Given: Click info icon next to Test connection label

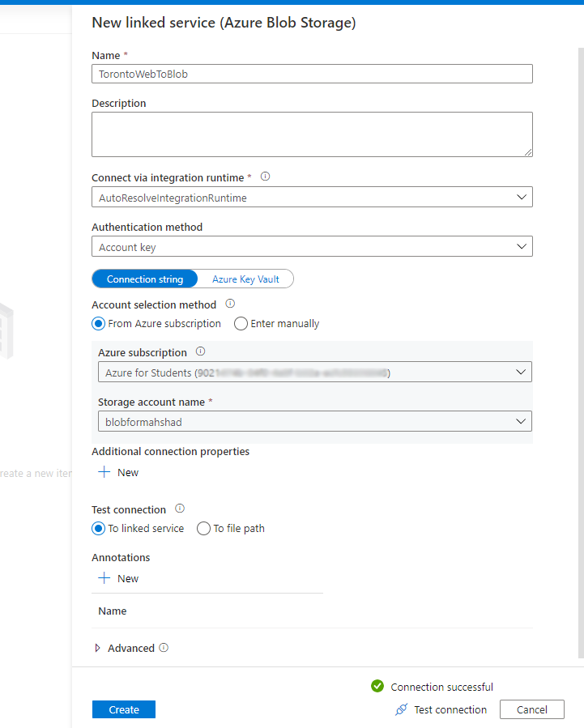Looking at the screenshot, I should [180, 509].
